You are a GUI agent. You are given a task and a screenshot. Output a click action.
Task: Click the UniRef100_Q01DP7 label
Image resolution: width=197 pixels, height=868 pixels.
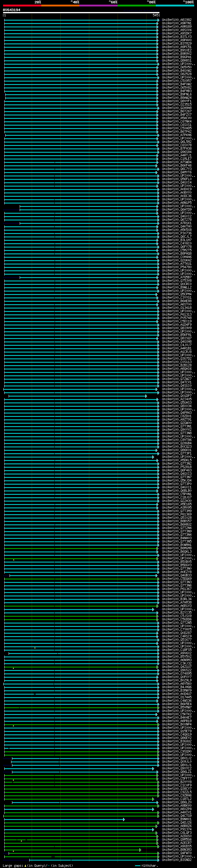177,396
